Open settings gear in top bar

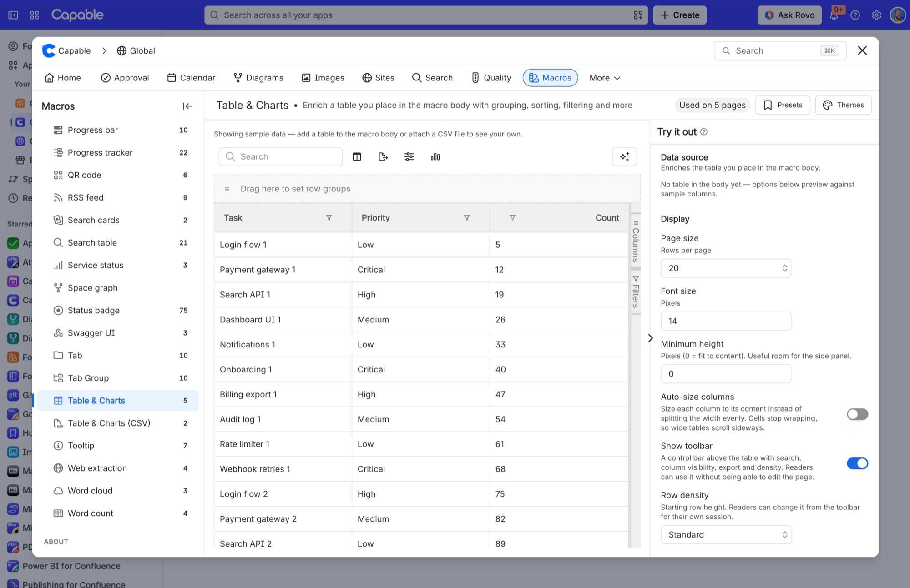pos(876,15)
